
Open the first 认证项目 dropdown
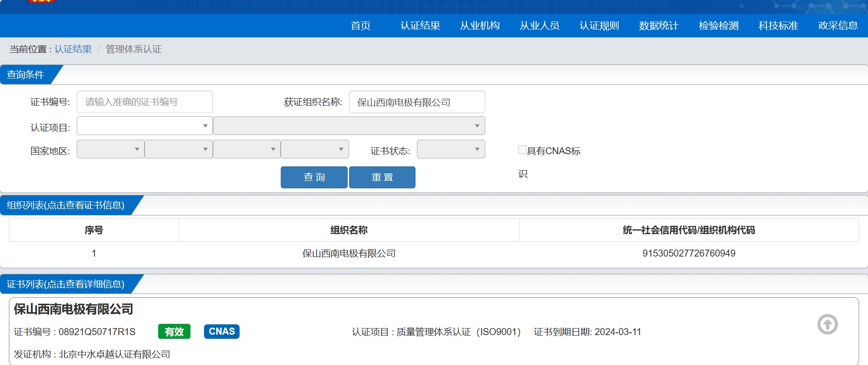coord(145,126)
